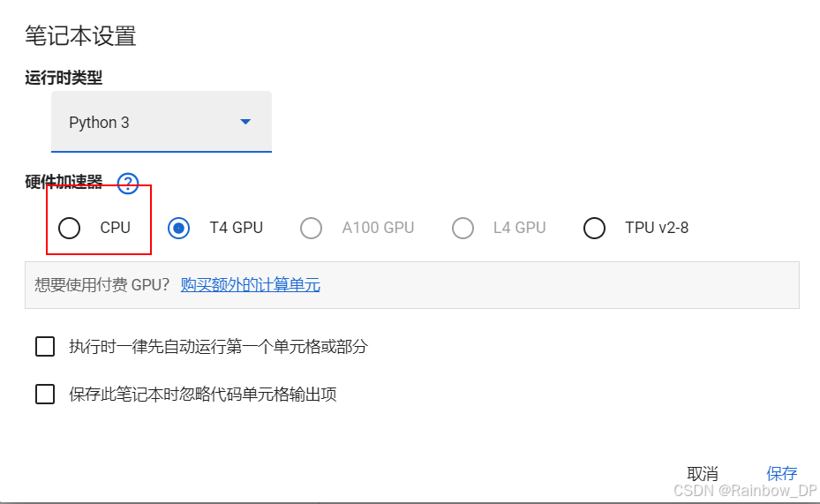
Task: Enable auto-run first cell checkbox
Action: [45, 346]
